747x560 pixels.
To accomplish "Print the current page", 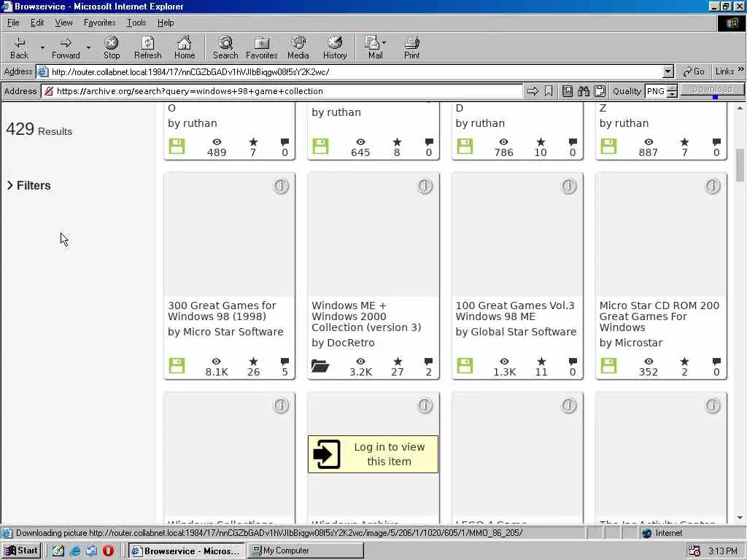I will pos(411,48).
